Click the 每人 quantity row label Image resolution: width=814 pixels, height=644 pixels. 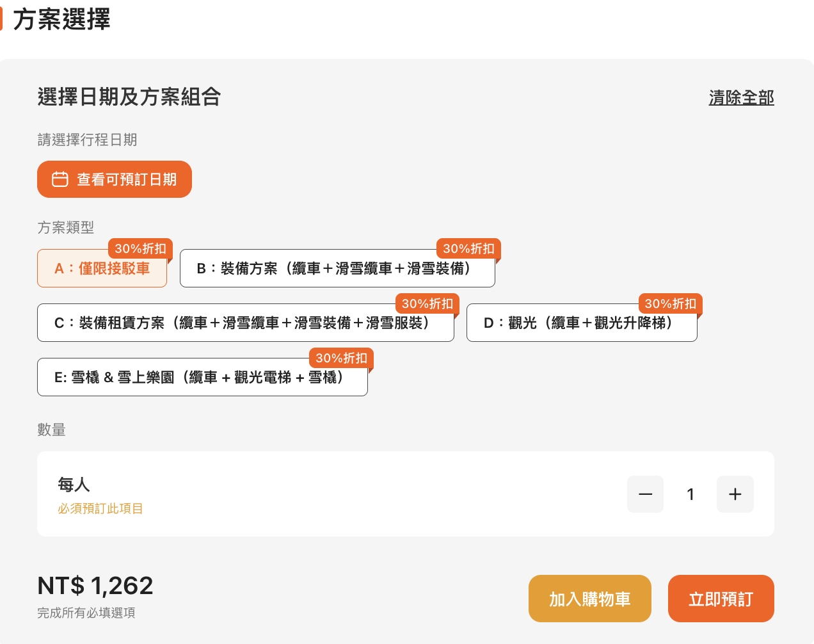(74, 485)
